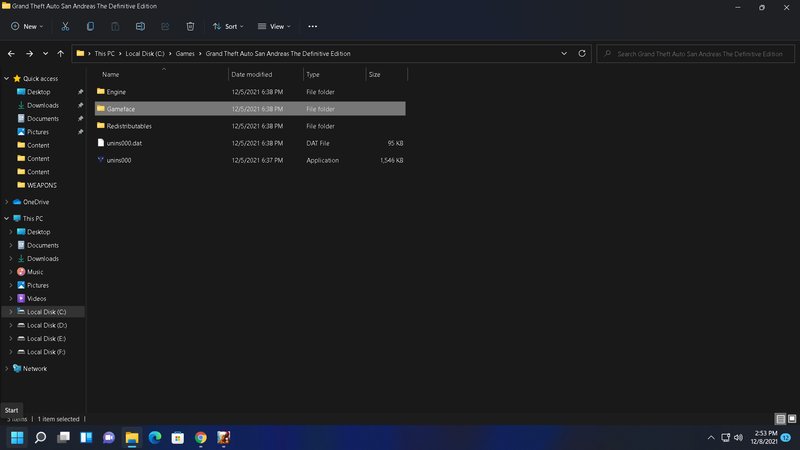The height and width of the screenshot is (450, 800).
Task: Open the WEAPONS folder in sidebar
Action: (x=41, y=185)
